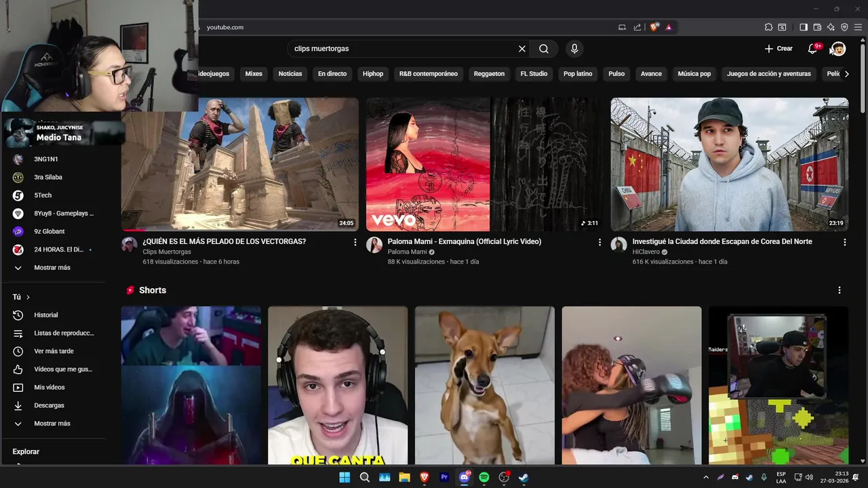Open the 9z Globant subscription

click(x=49, y=232)
